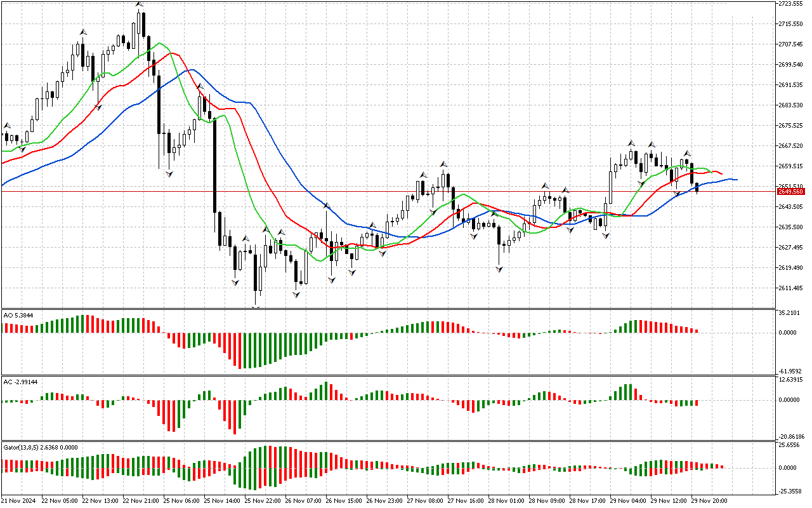The height and width of the screenshot is (508, 812).
Task: Click the 2667.520 price scale value
Action: (790, 146)
